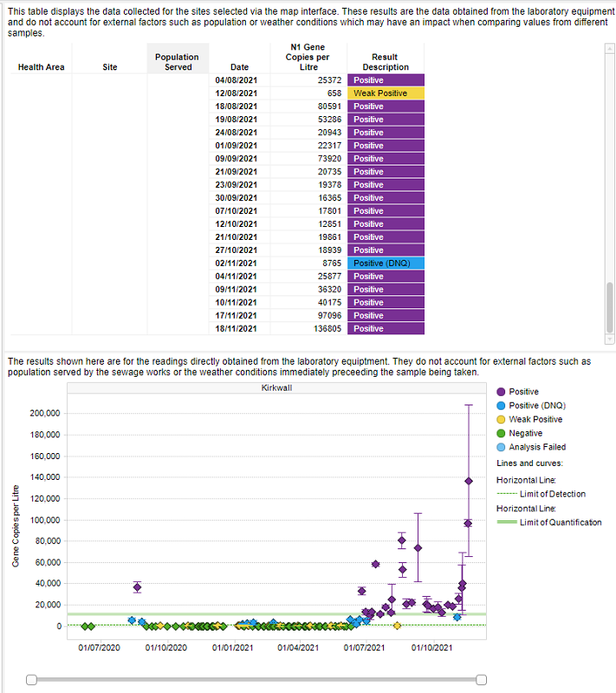Select the value 17801 in the table
This screenshot has height=693, width=616.
click(x=329, y=210)
